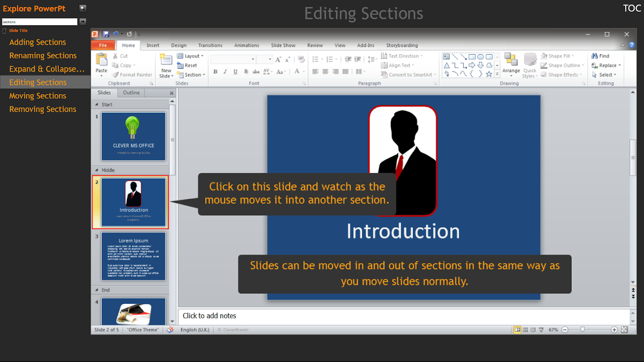Open PowerPoint Help question mark icon
Image resolution: width=644 pixels, height=362 pixels.
[631, 45]
